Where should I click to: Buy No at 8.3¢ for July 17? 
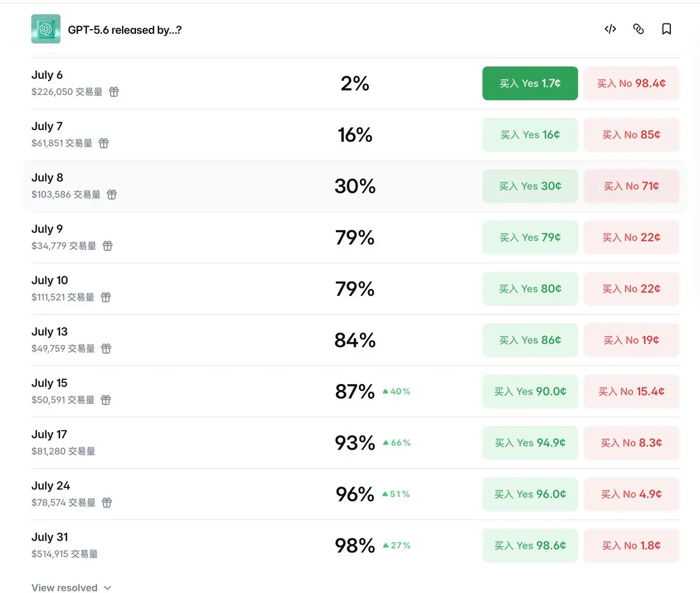(631, 443)
